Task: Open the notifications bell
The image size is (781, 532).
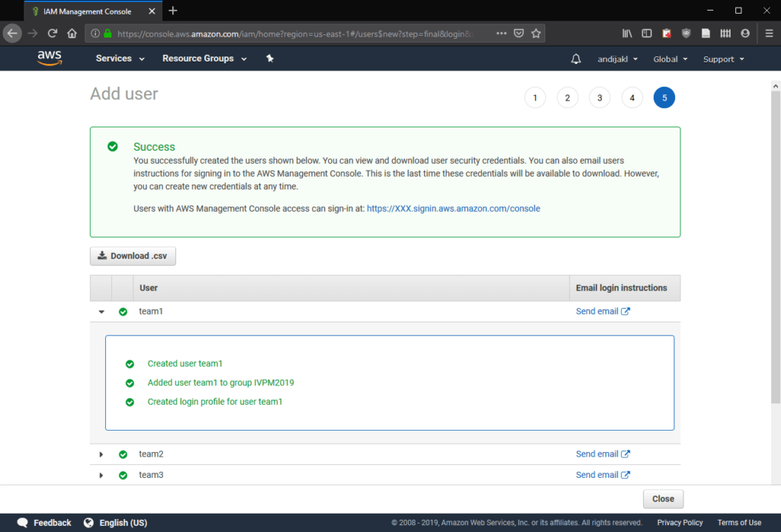Action: (576, 59)
